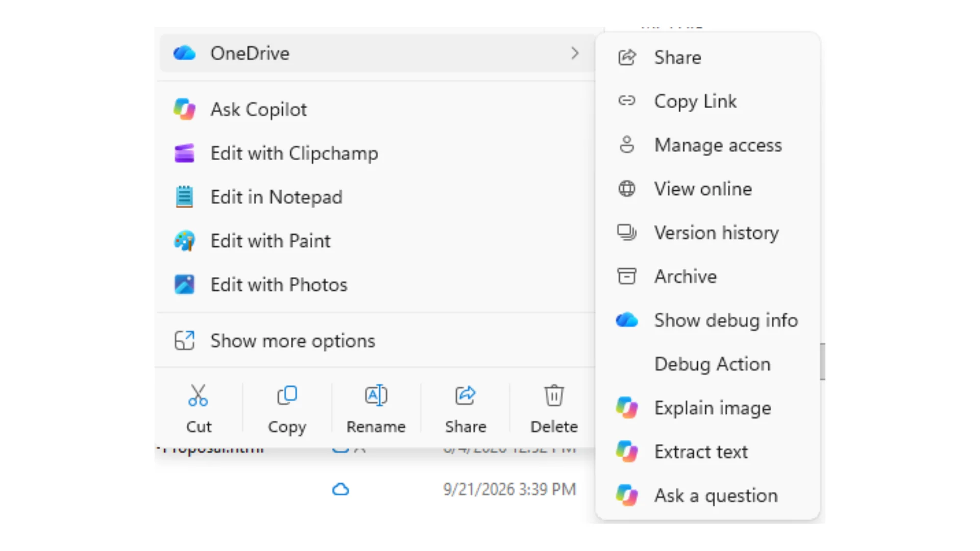Click the Edit with Clipchamp label
Image resolution: width=980 pixels, height=551 pixels.
click(295, 153)
